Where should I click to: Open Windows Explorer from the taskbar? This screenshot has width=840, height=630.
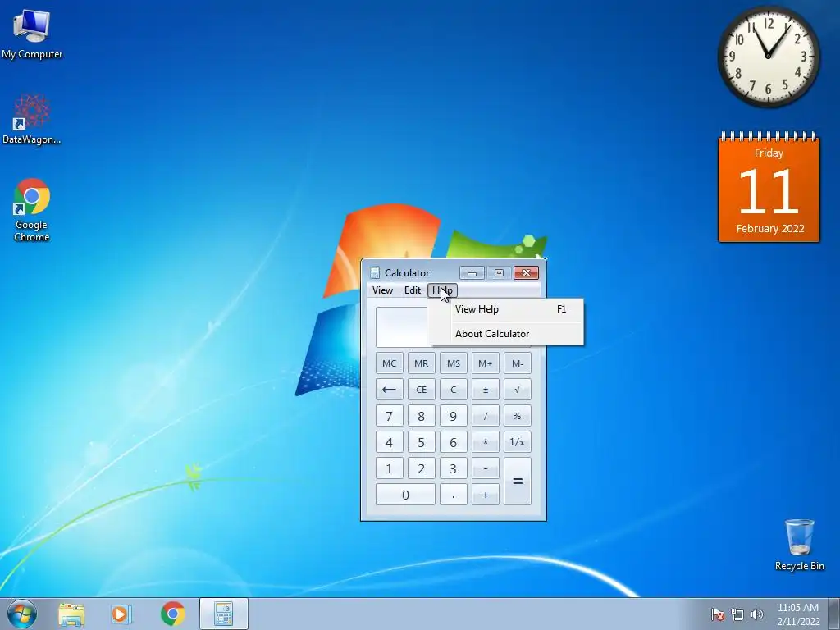click(x=71, y=614)
